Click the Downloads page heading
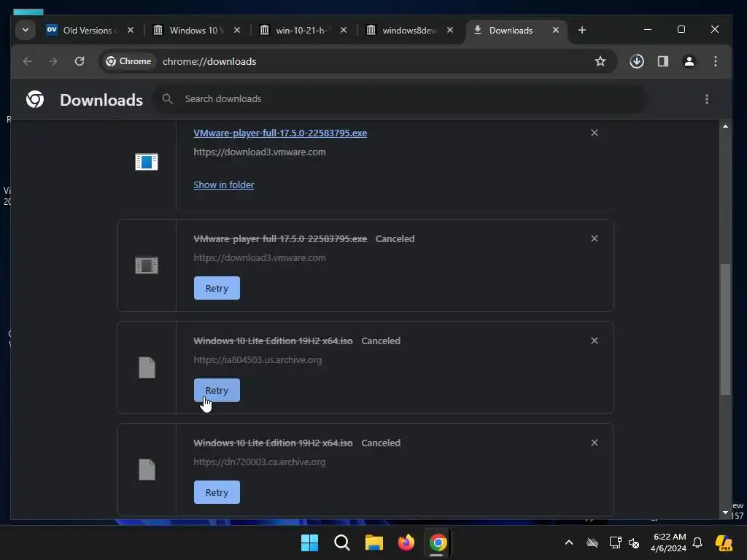This screenshot has width=747, height=560. pos(101,100)
